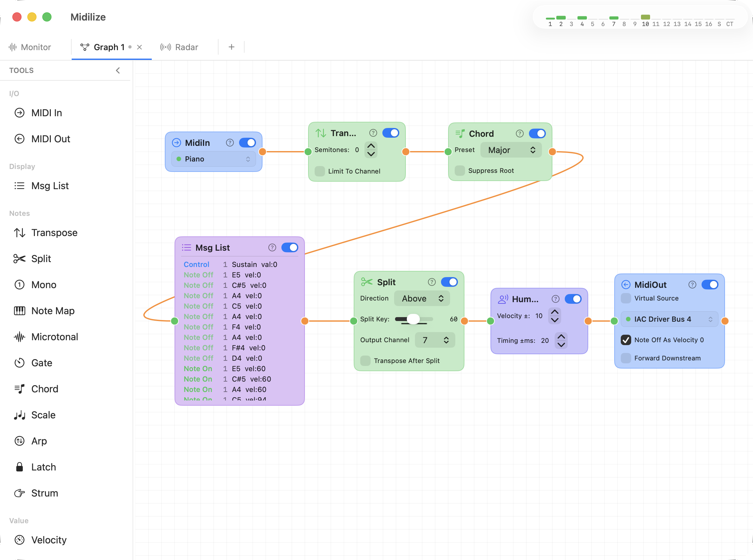Select the MIDI In tool from sidebar

tap(47, 113)
